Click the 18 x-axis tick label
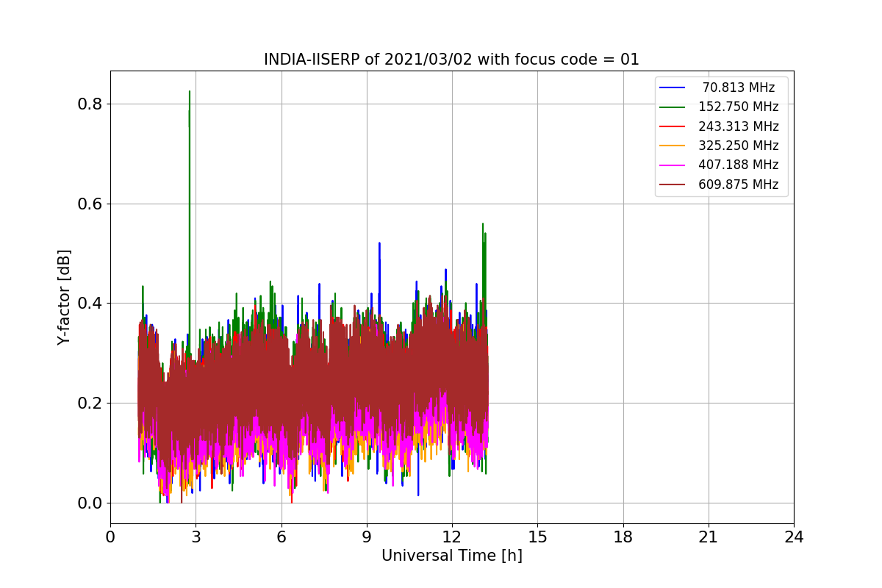882x588 pixels. pyautogui.click(x=623, y=537)
